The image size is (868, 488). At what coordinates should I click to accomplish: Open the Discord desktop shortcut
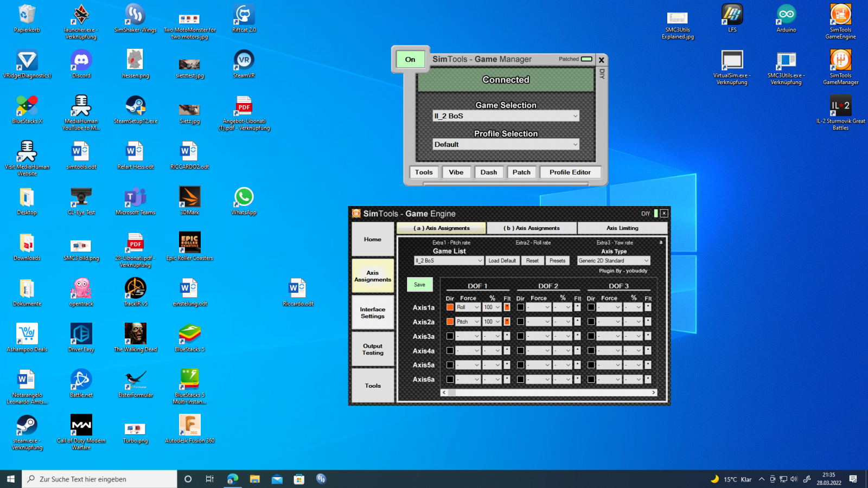pyautogui.click(x=81, y=61)
